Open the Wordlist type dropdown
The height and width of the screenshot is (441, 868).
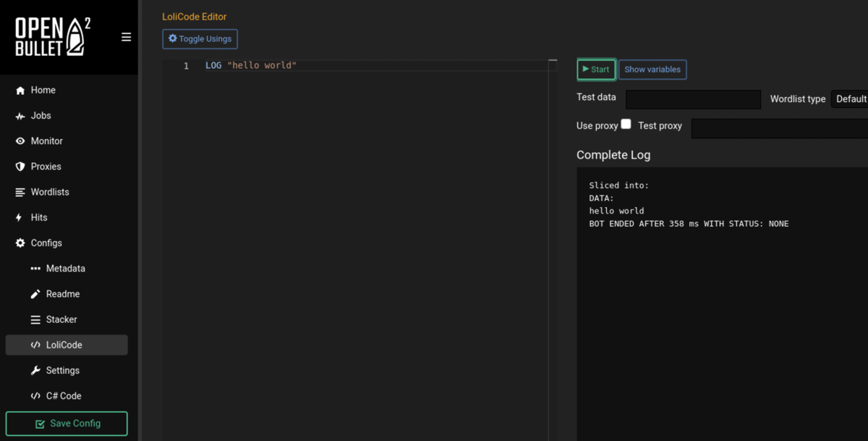[850, 99]
